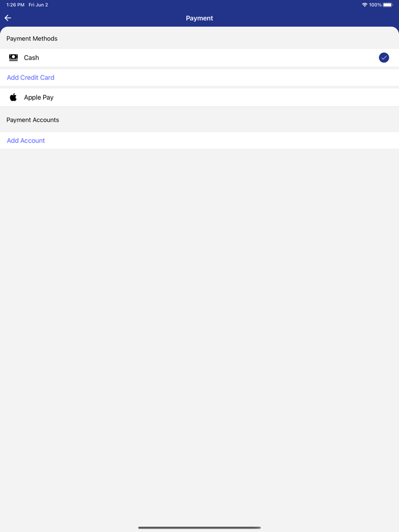Click the Cash banknote icon

[13, 58]
